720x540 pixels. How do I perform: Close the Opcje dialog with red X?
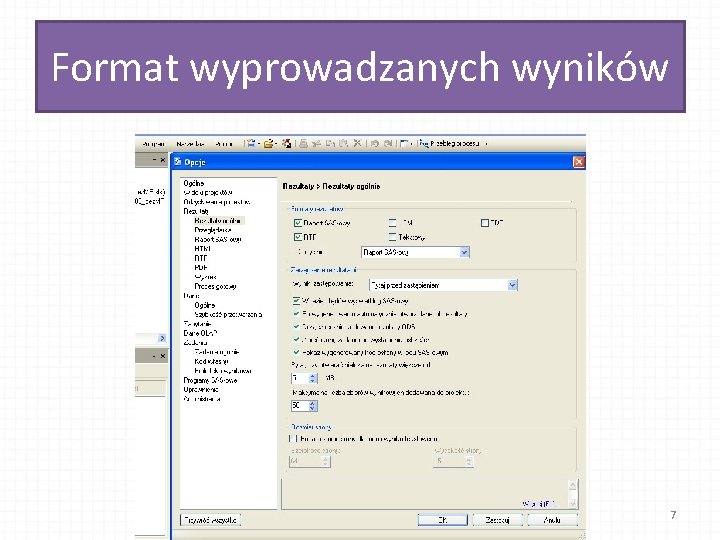click(x=579, y=162)
